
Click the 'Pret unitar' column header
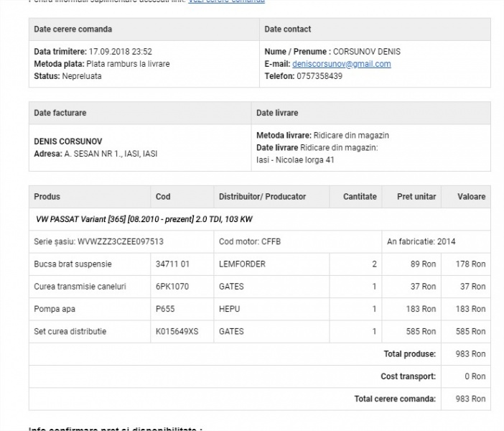pos(416,197)
